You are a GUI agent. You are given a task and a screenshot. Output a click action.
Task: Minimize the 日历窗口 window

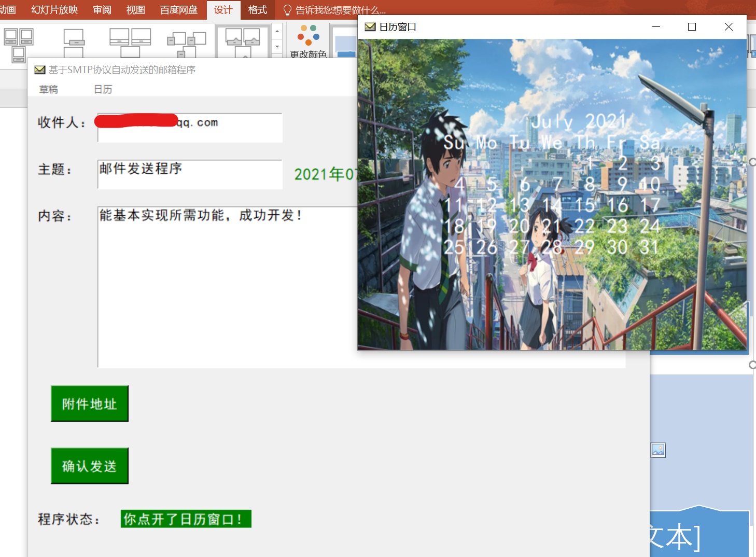click(656, 27)
